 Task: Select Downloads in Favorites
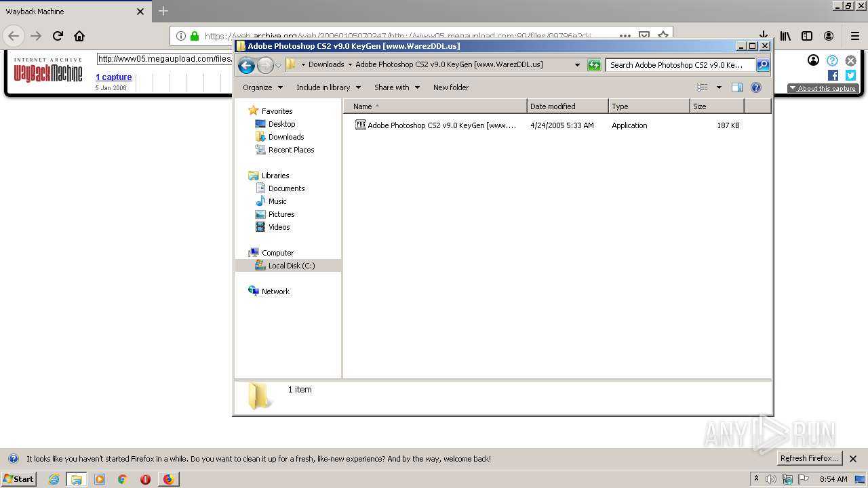[x=285, y=137]
